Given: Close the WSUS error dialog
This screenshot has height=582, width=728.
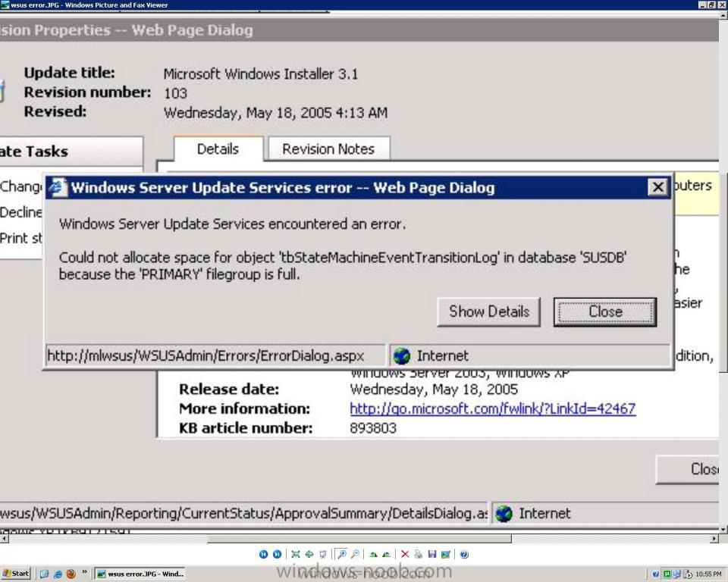Looking at the screenshot, I should tap(605, 312).
